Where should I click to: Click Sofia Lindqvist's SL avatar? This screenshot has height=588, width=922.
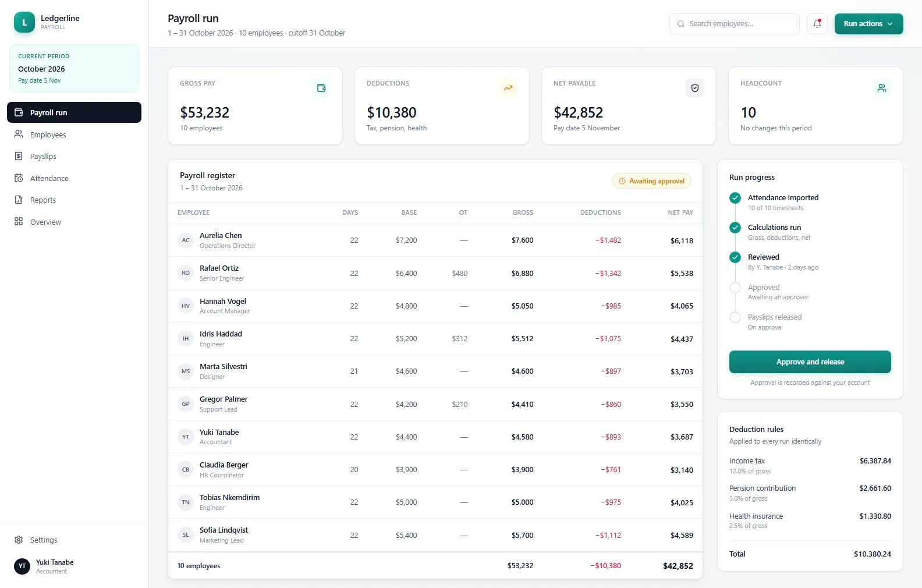(x=186, y=534)
